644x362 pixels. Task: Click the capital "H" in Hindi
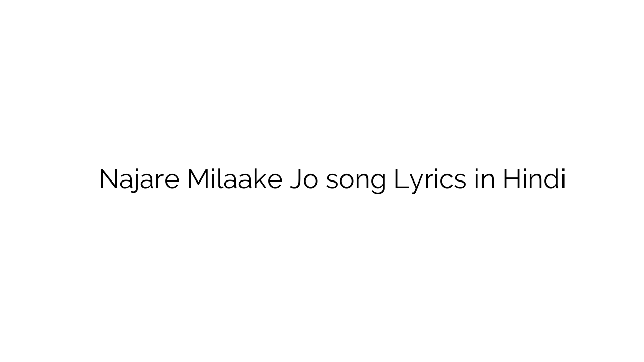click(512, 179)
